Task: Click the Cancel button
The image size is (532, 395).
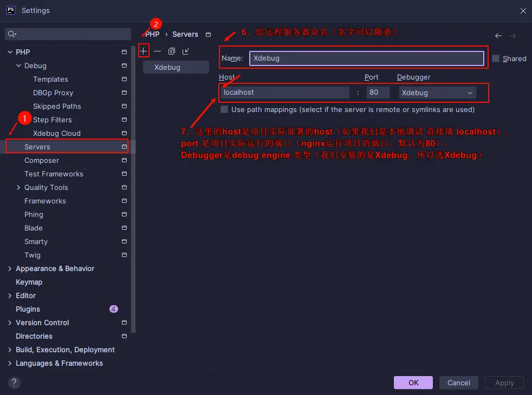Action: 459,383
